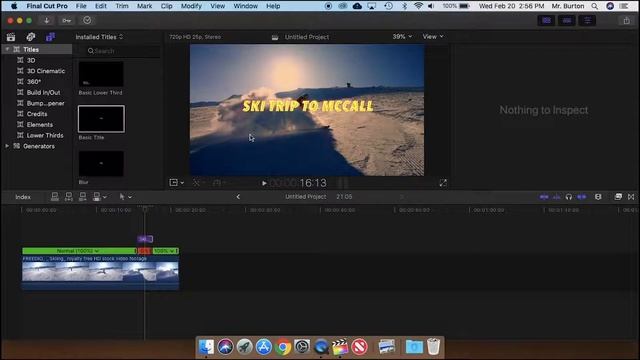Open Google Chrome from the dock
The image size is (640, 360).
[x=282, y=347]
